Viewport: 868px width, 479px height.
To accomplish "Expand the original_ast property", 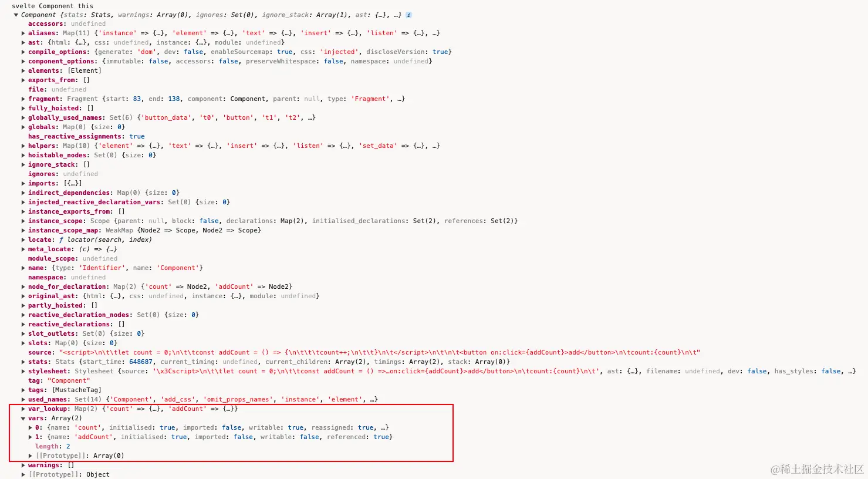I will pos(23,296).
